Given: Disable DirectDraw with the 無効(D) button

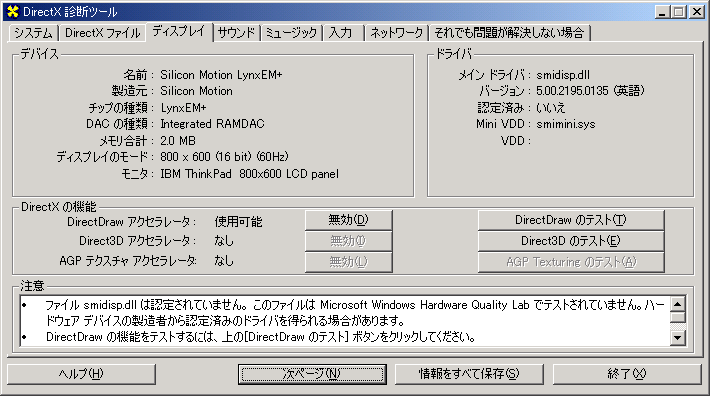Looking at the screenshot, I should pyautogui.click(x=349, y=220).
